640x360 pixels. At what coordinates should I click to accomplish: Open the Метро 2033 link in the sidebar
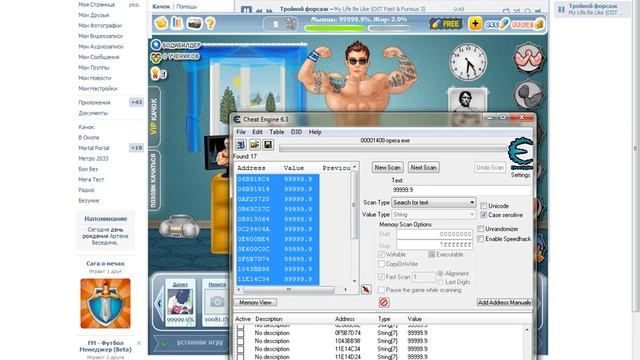(93, 158)
